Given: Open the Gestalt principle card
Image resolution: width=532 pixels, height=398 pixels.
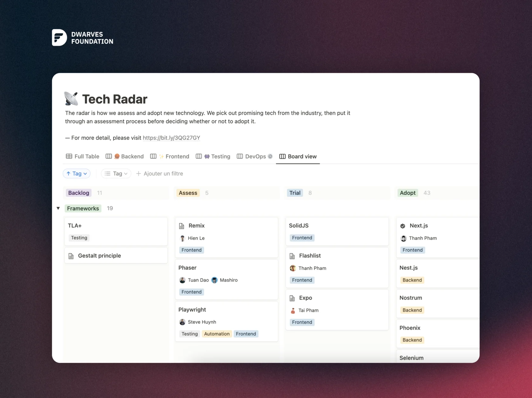Looking at the screenshot, I should 116,255.
